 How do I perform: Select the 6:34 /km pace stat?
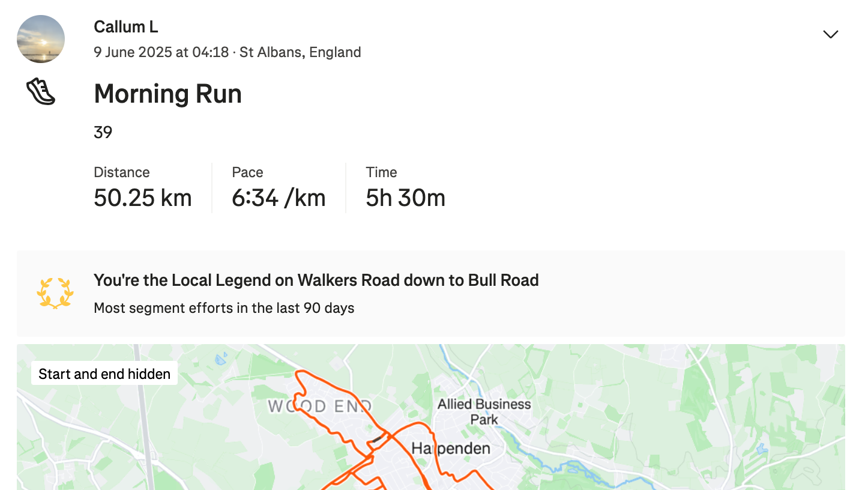[279, 198]
